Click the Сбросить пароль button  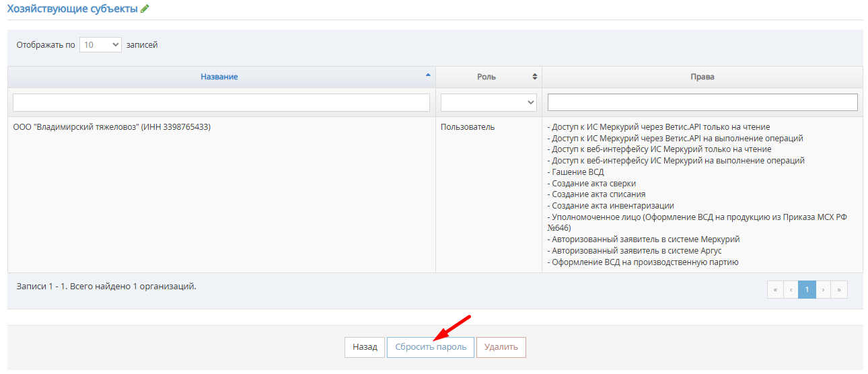coord(431,347)
